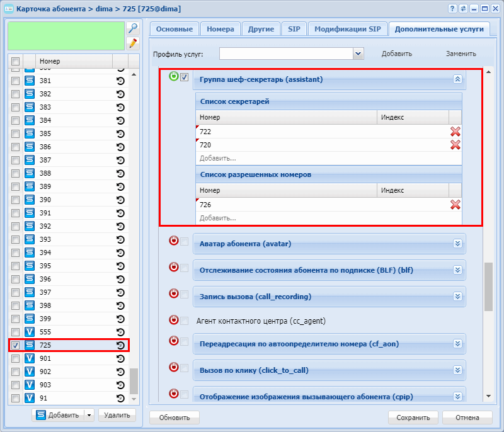Click the refresh icon in title bar
The height and width of the screenshot is (432, 504).
[x=463, y=9]
